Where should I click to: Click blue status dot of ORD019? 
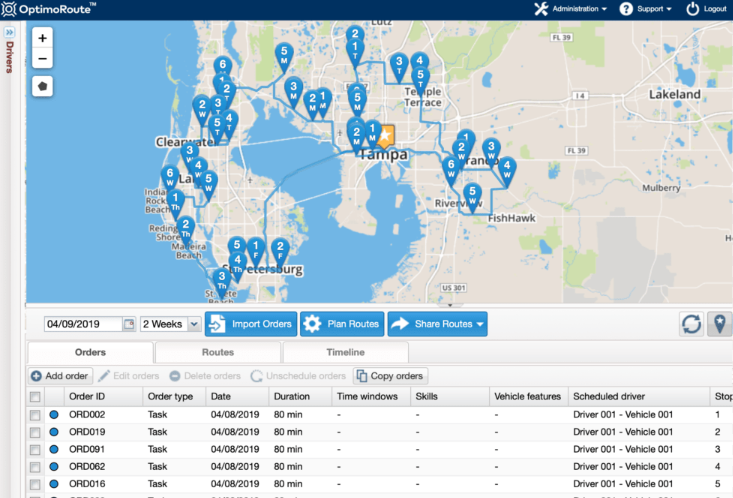[x=54, y=432]
